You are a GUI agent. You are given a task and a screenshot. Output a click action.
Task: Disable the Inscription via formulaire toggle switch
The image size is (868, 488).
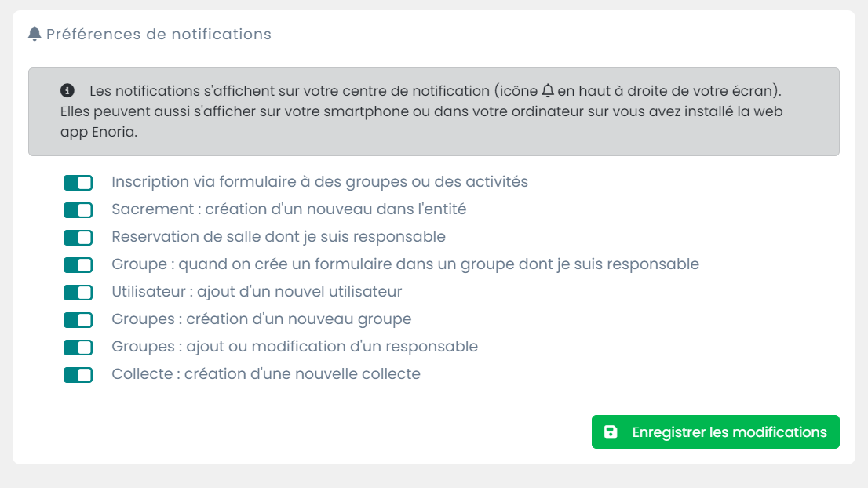(x=78, y=183)
